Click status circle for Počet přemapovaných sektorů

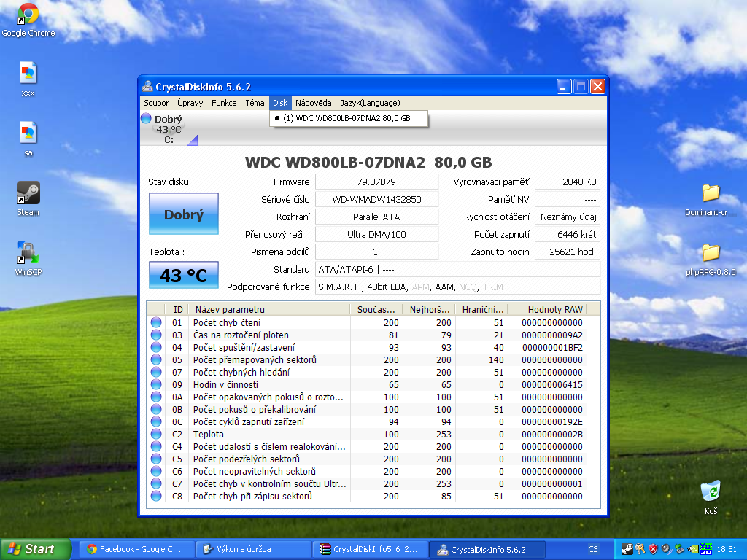pyautogui.click(x=156, y=359)
